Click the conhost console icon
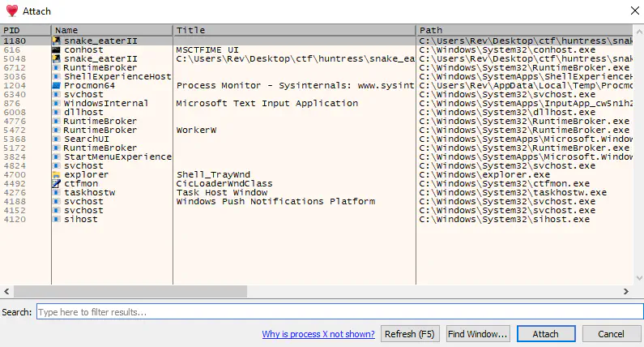The height and width of the screenshot is (347, 644). tap(57, 49)
